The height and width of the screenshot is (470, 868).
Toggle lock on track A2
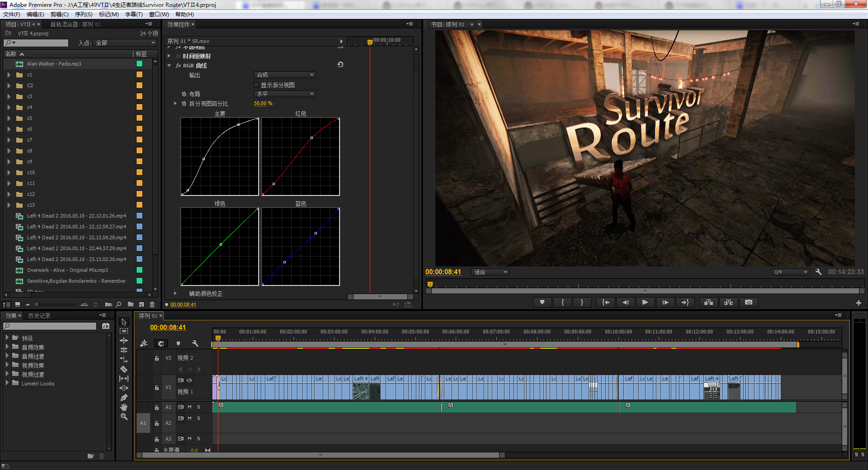156,423
